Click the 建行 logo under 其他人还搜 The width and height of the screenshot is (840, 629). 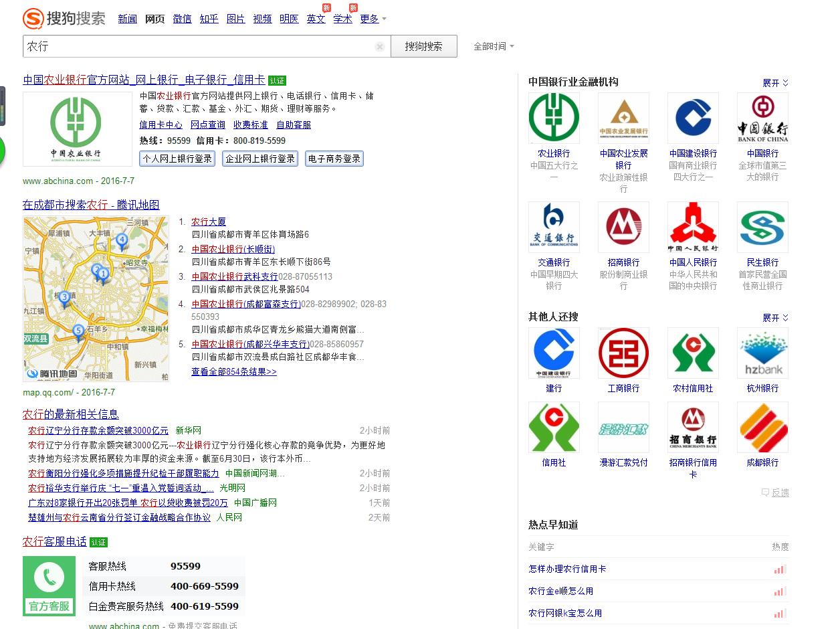pyautogui.click(x=554, y=353)
